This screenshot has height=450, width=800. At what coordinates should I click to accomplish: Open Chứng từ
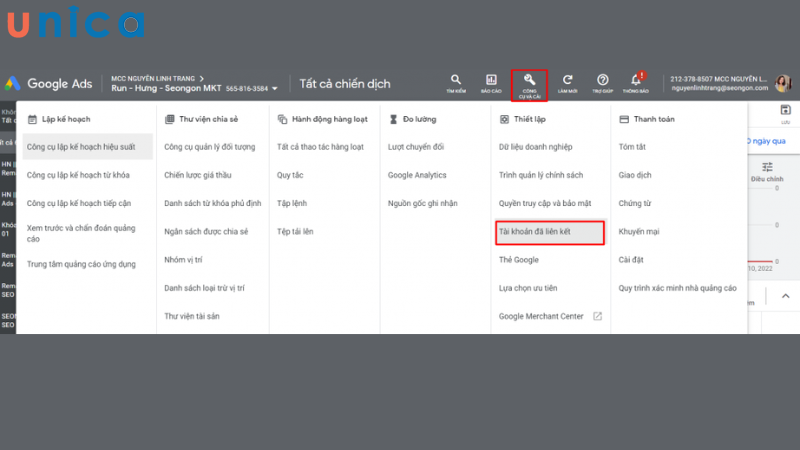(x=635, y=203)
